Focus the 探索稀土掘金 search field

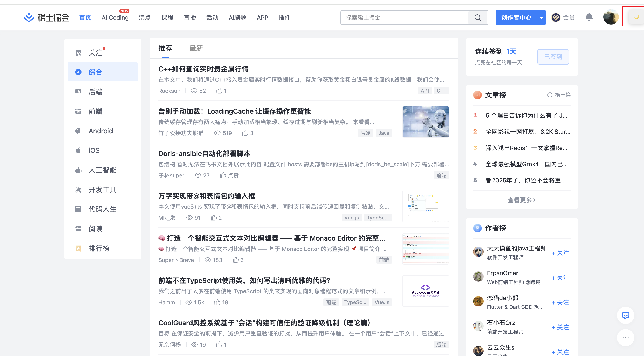click(404, 18)
